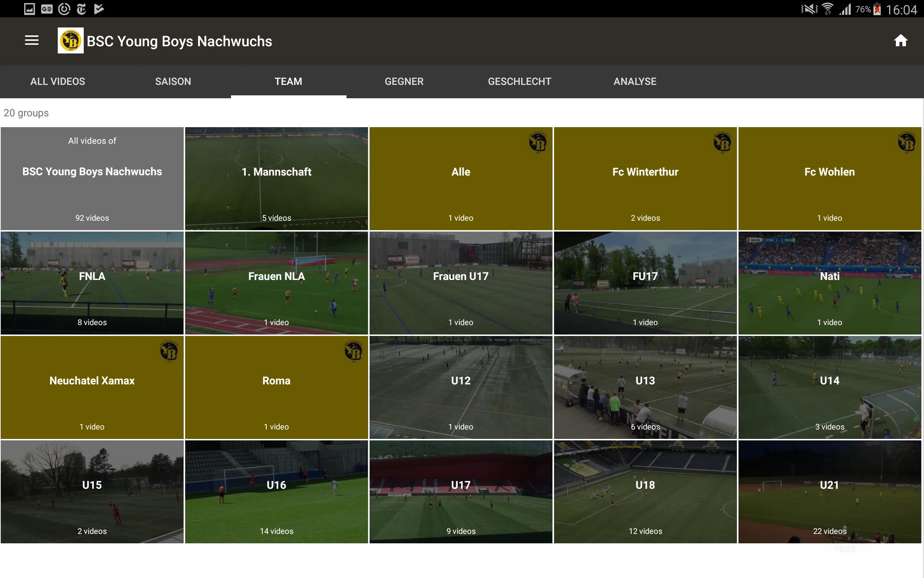Open the U13 group with 6 videos

(645, 387)
